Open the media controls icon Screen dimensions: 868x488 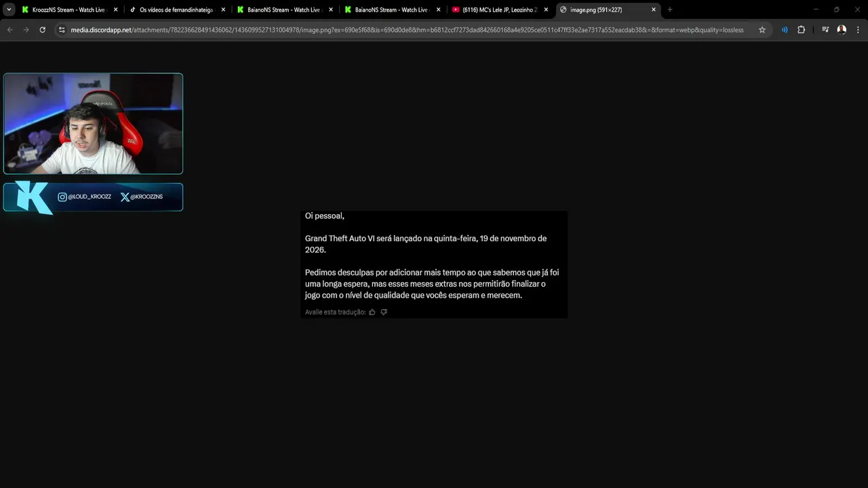pos(825,30)
